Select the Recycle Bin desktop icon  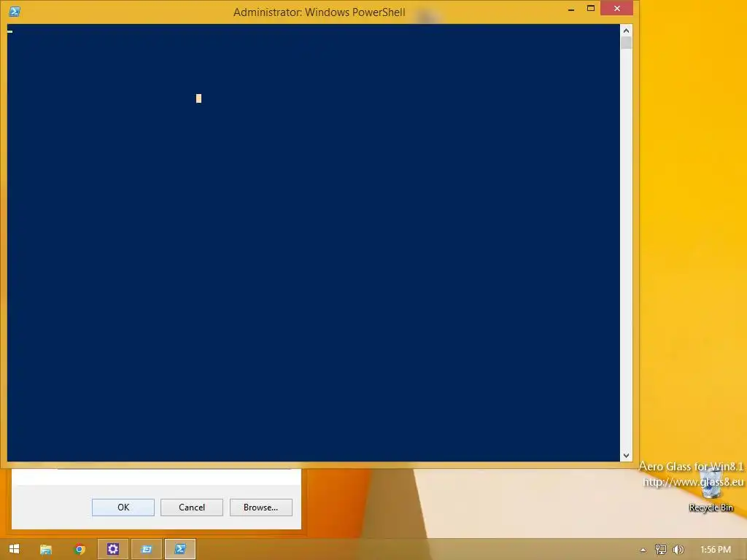(x=711, y=491)
